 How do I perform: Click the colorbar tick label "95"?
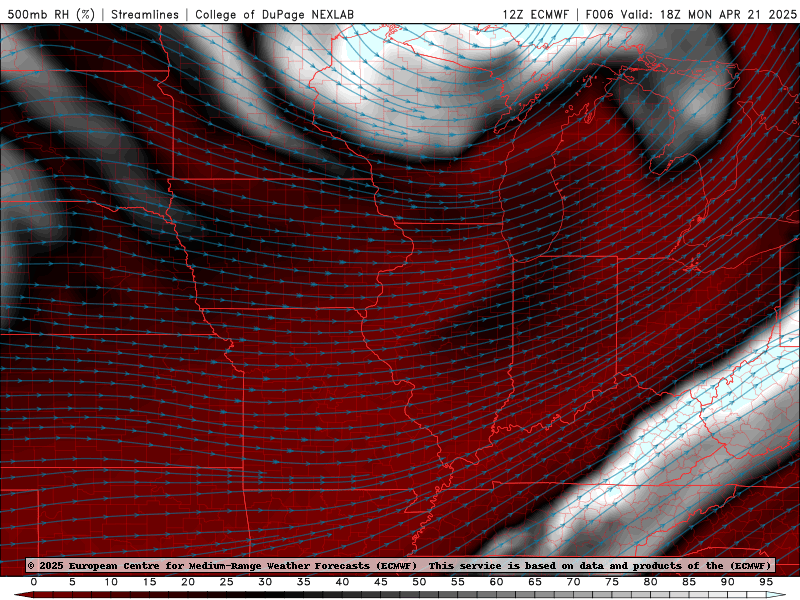tap(766, 582)
